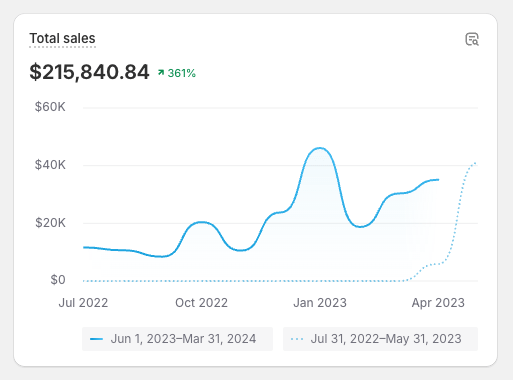Click the $20K axis label
This screenshot has height=380, width=513.
point(50,223)
